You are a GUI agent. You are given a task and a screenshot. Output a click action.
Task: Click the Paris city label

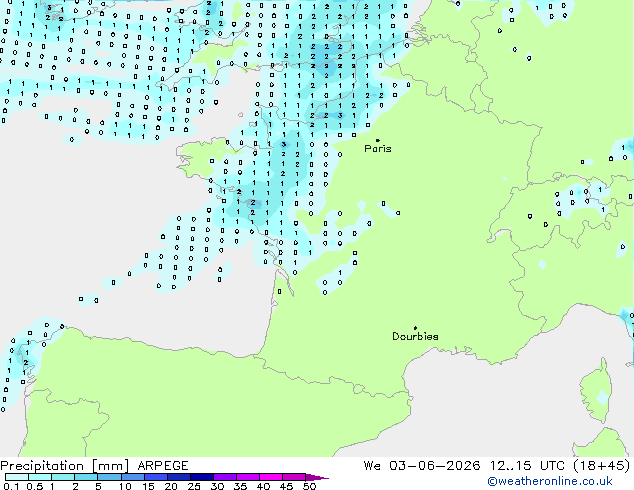(x=378, y=149)
